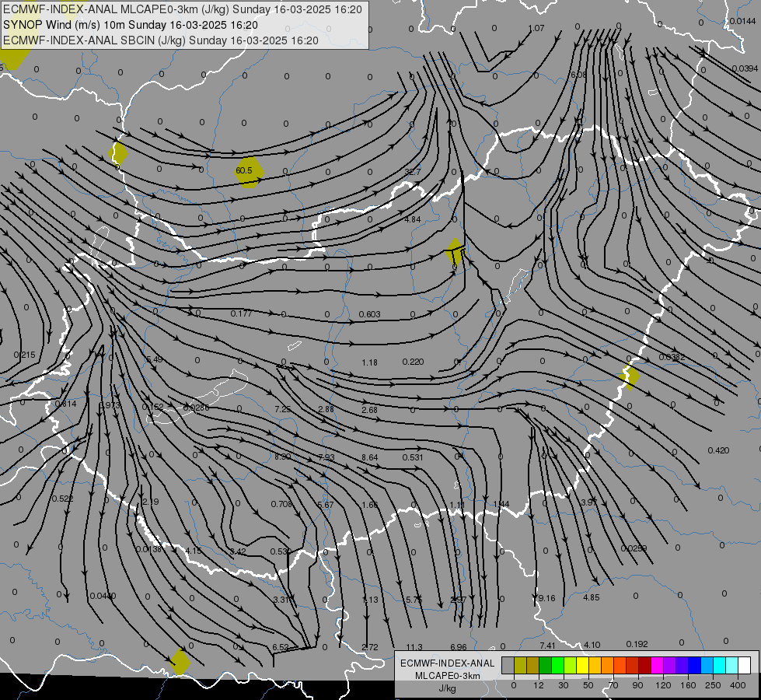
Task: Select the SYNOP Wind 10m header line
Action: pyautogui.click(x=130, y=25)
